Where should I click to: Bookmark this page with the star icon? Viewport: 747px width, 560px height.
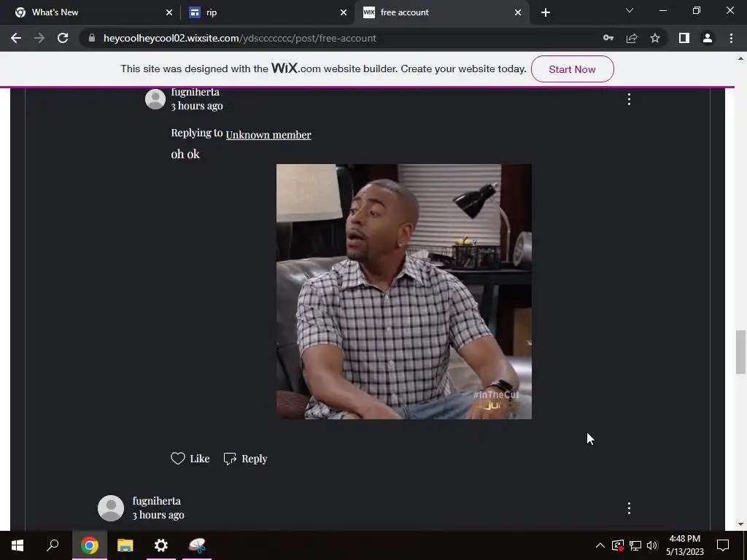[655, 38]
